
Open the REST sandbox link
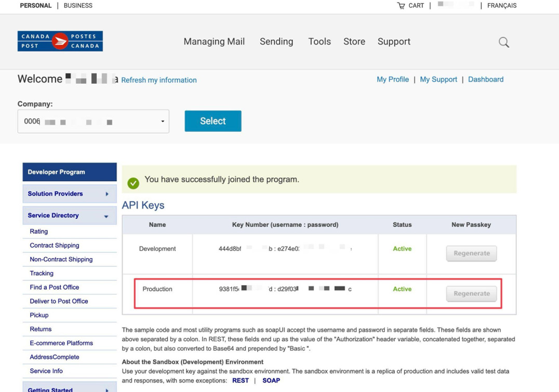click(x=241, y=381)
